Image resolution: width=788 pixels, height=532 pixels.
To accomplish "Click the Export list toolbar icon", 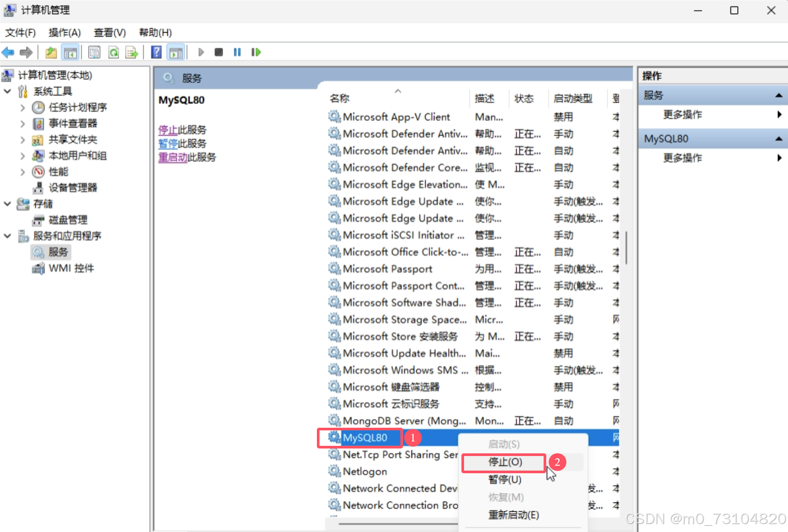I will (132, 53).
